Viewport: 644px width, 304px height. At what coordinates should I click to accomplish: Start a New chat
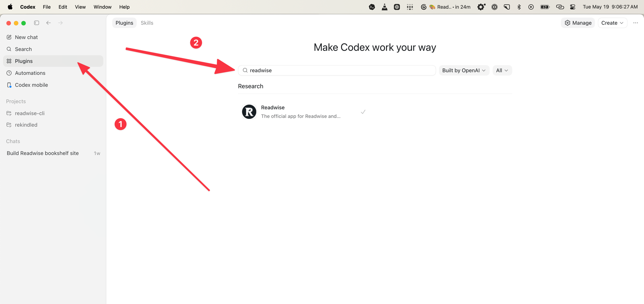coord(53,37)
